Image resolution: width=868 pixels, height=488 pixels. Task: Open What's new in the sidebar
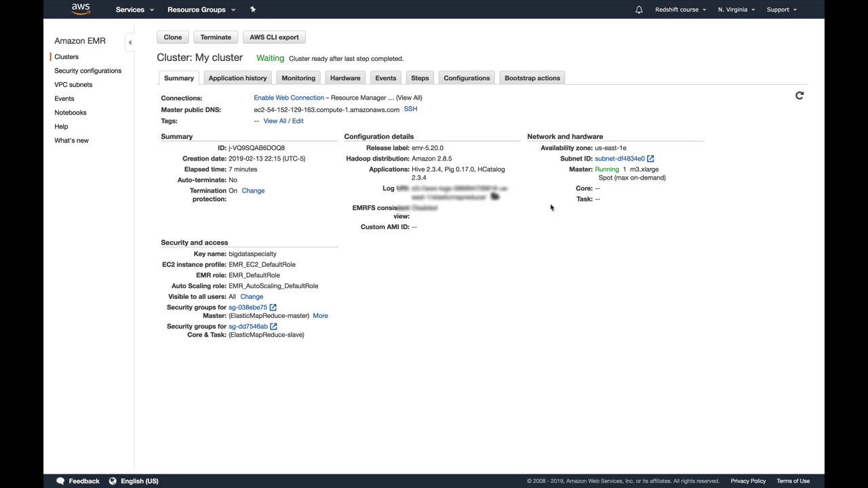pos(71,140)
